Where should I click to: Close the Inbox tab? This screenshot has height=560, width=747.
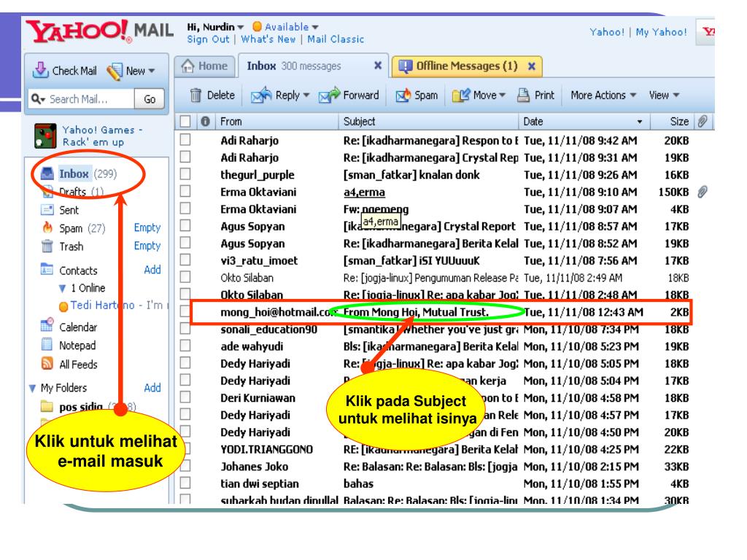(378, 65)
